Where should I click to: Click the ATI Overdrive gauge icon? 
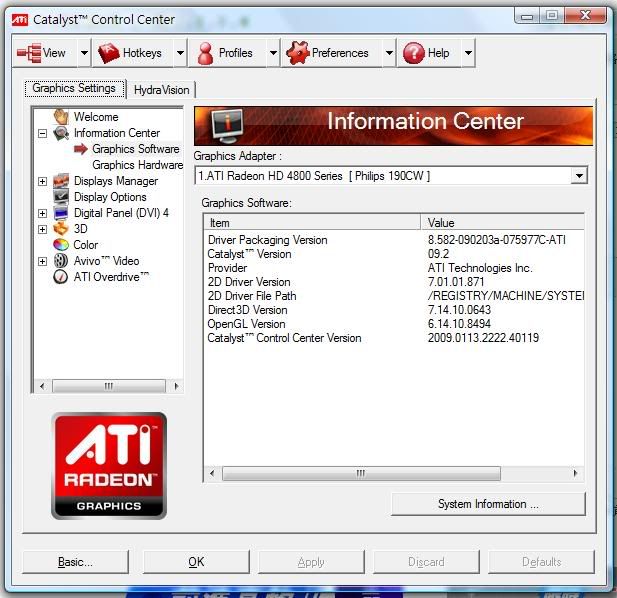[61, 277]
